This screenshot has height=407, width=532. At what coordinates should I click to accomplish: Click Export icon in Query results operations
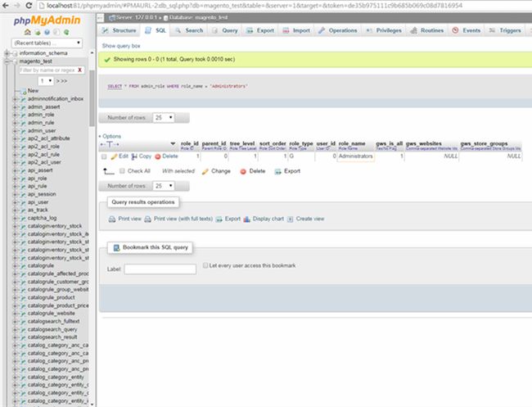pyautogui.click(x=219, y=219)
